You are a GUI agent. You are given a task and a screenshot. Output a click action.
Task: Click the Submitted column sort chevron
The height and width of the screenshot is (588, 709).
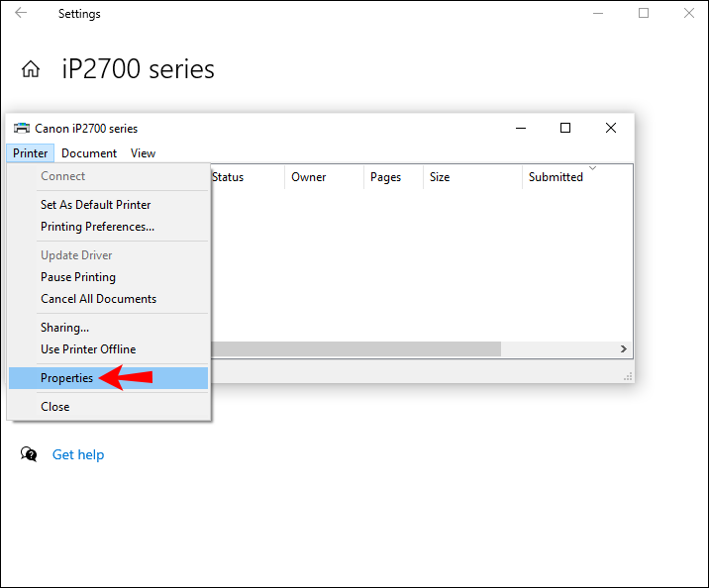pos(592,168)
